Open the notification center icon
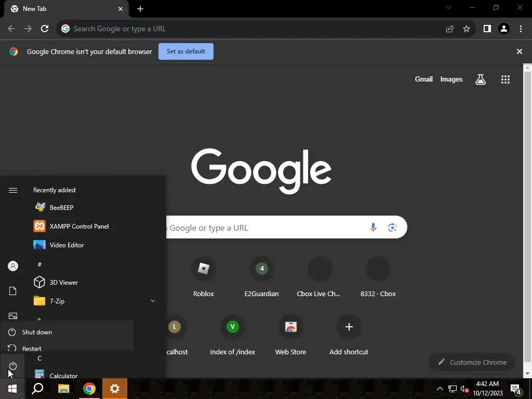 pyautogui.click(x=516, y=389)
